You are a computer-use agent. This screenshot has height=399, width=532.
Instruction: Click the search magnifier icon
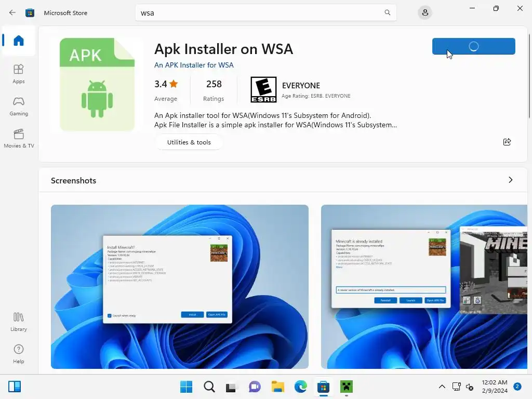point(387,12)
